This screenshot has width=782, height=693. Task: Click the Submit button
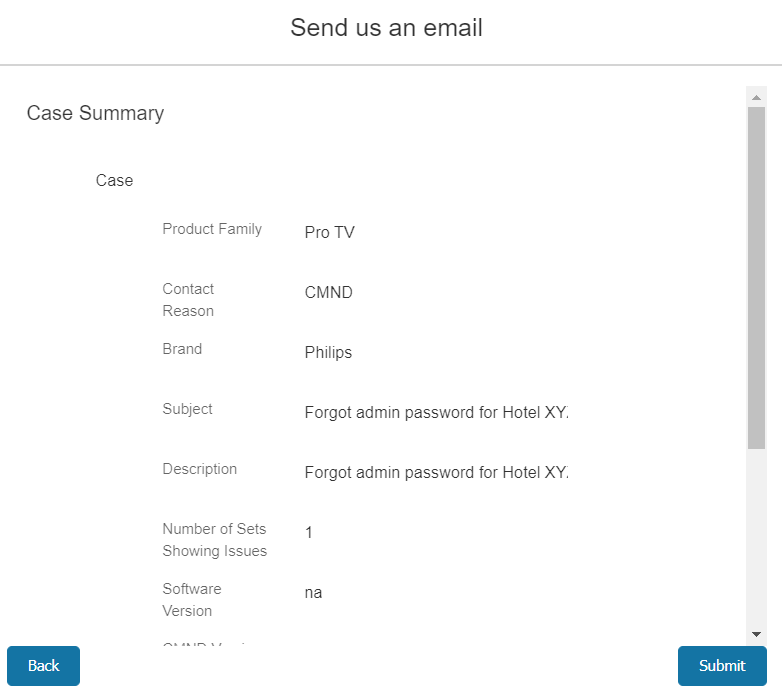pyautogui.click(x=722, y=666)
